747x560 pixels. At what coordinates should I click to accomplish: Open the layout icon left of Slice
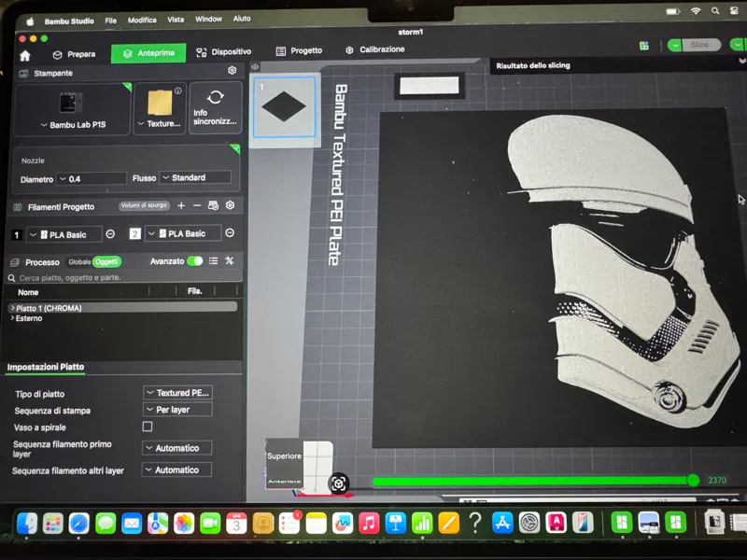coord(644,46)
